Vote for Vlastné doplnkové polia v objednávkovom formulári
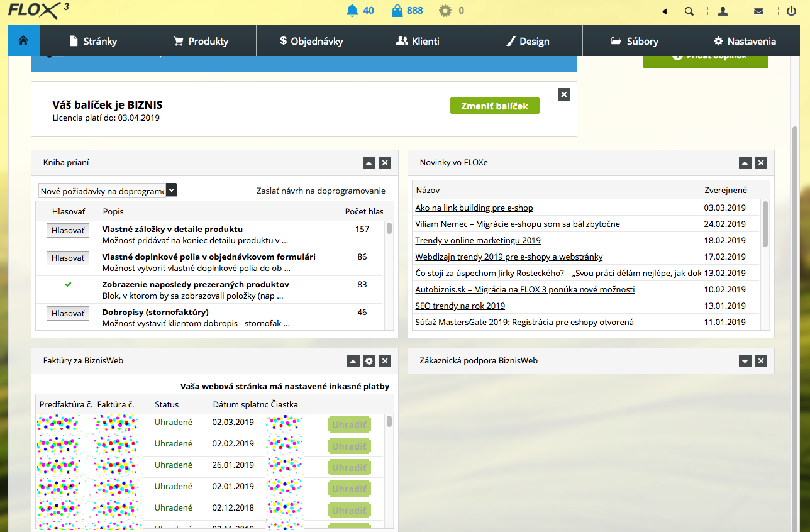This screenshot has width=810, height=532. [68, 258]
